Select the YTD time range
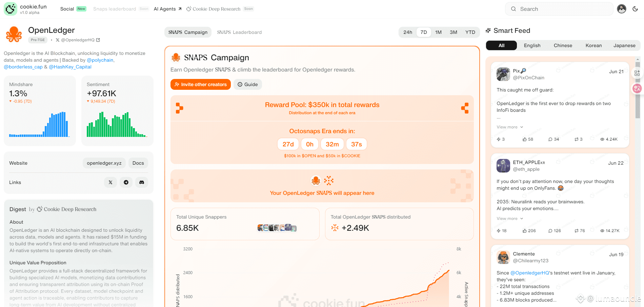 click(470, 32)
